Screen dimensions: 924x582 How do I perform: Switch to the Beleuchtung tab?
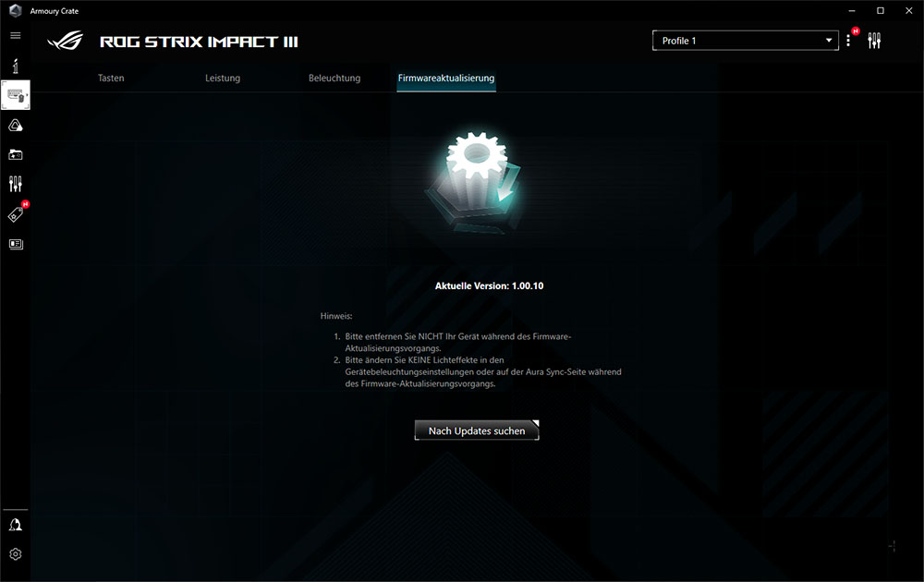click(x=334, y=78)
